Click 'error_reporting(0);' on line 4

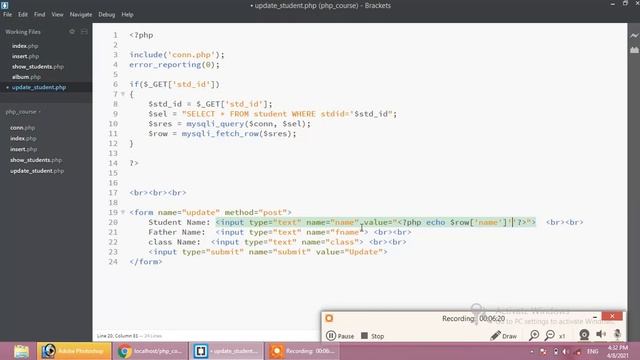174,64
